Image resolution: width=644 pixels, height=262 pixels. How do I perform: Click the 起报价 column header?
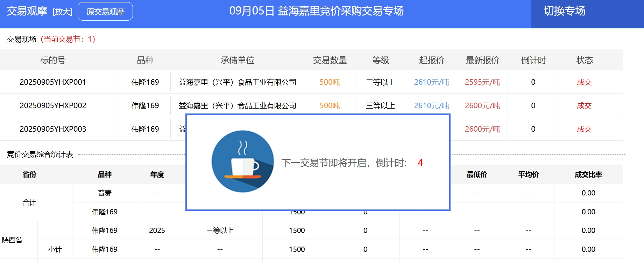432,60
